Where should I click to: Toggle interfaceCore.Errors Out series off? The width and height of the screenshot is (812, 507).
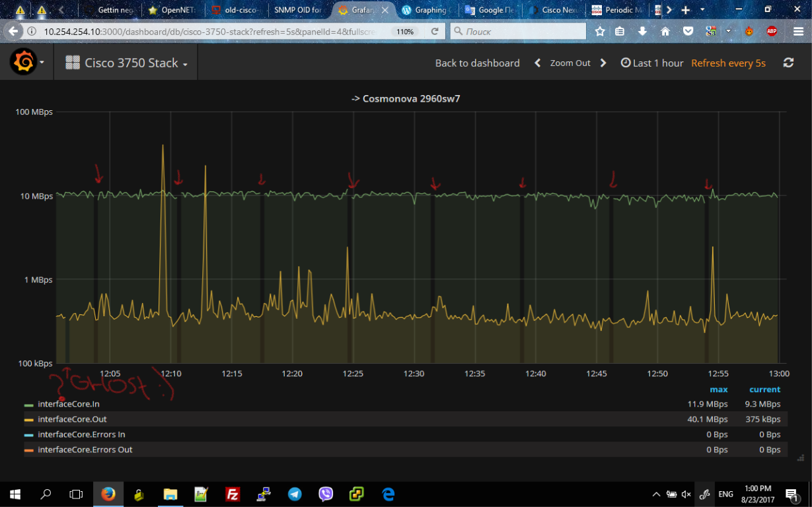point(85,450)
